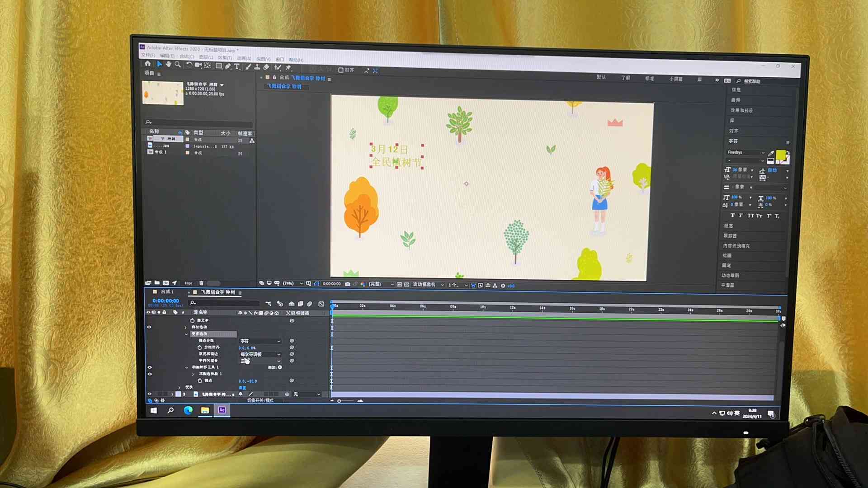Click the layer 3 label color box
This screenshot has height=488, width=868.
click(178, 394)
